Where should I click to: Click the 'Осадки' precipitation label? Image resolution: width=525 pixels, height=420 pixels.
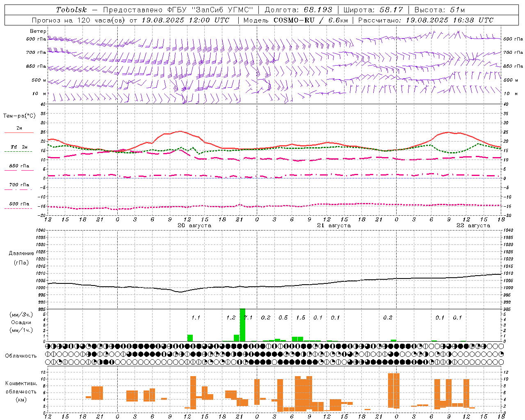21,322
